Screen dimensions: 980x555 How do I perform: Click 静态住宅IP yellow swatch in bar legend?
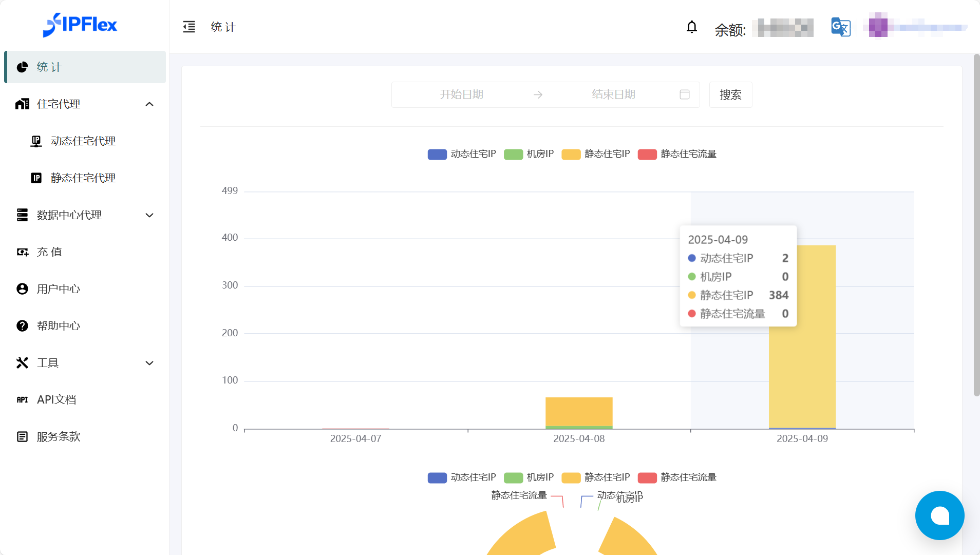[x=571, y=155]
